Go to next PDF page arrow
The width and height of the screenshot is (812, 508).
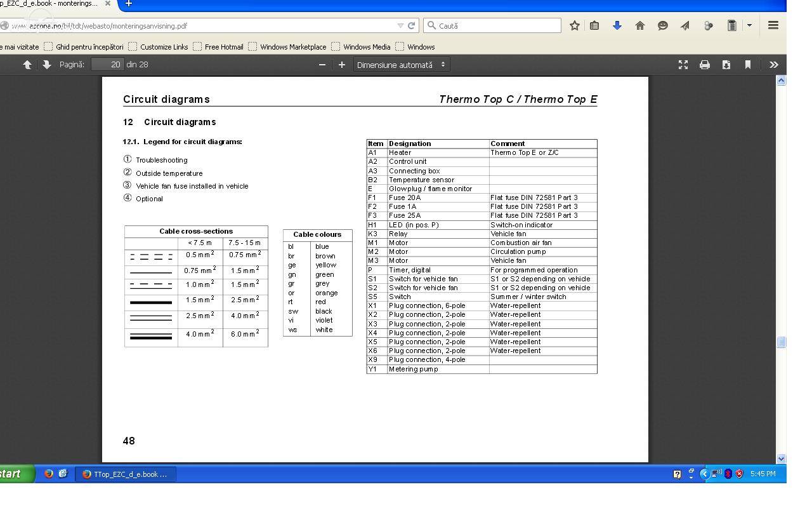point(47,65)
